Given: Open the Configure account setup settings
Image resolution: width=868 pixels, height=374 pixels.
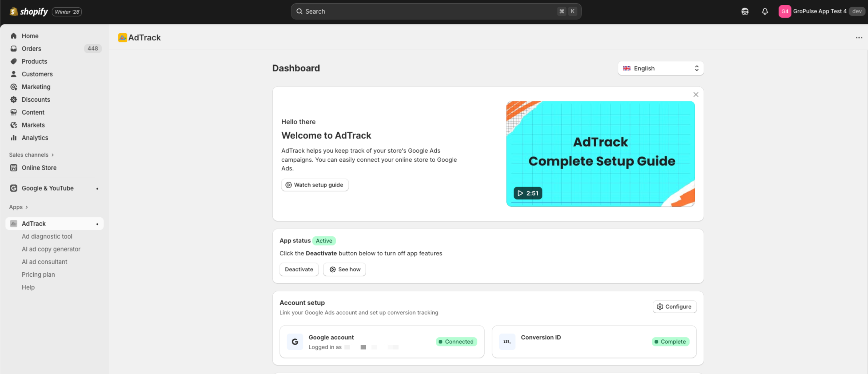Looking at the screenshot, I should click(674, 307).
